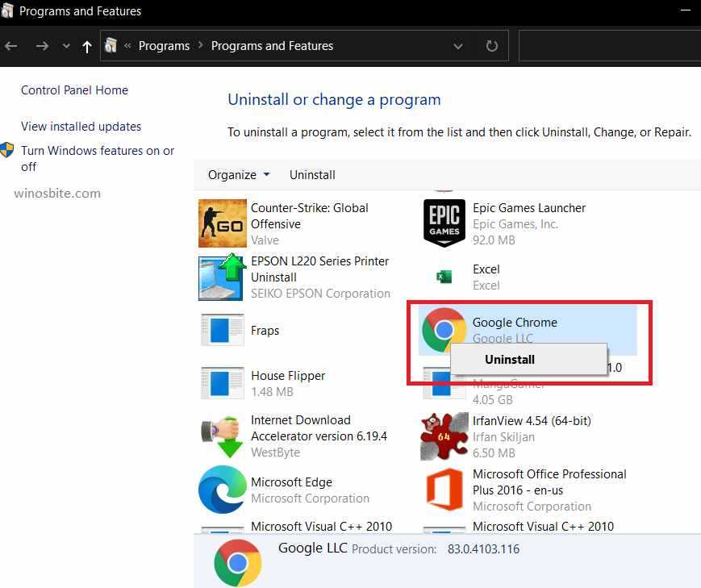Open the recent locations dropdown arrow

[x=66, y=46]
